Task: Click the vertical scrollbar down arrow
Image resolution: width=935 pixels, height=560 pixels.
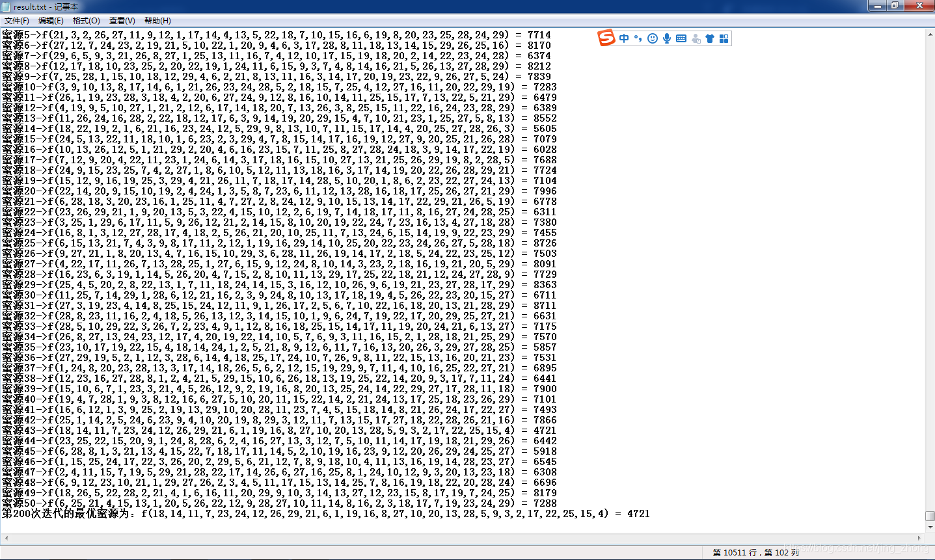Action: [930, 527]
